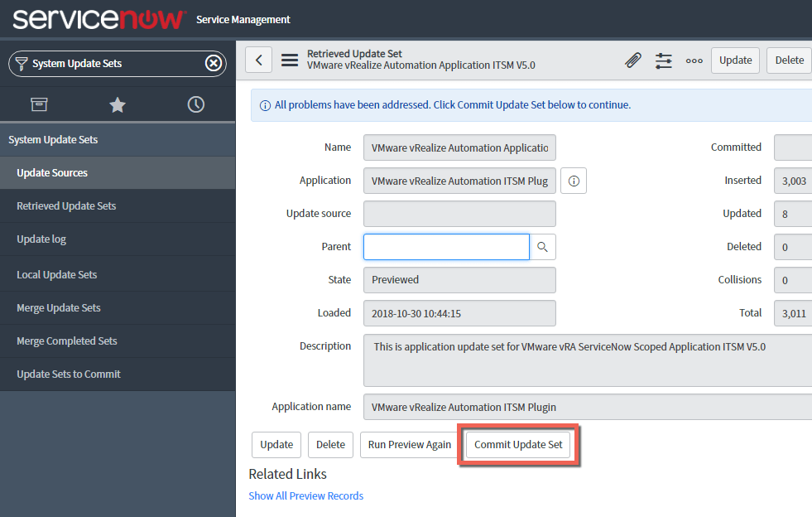Viewport: 812px width, 517px height.
Task: Click the Delete button in the header
Action: pyautogui.click(x=789, y=60)
